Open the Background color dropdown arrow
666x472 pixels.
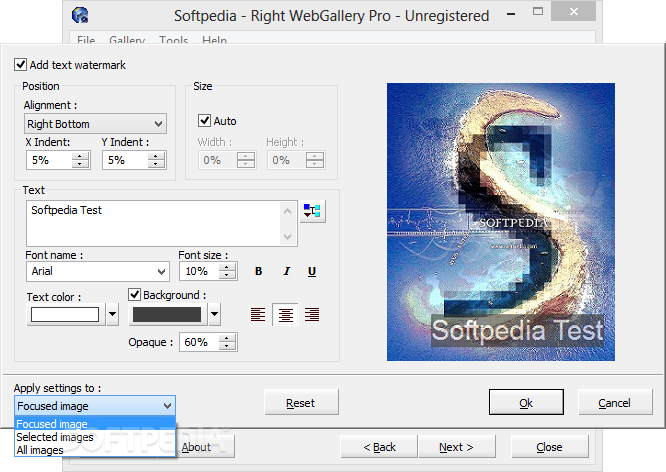214,314
